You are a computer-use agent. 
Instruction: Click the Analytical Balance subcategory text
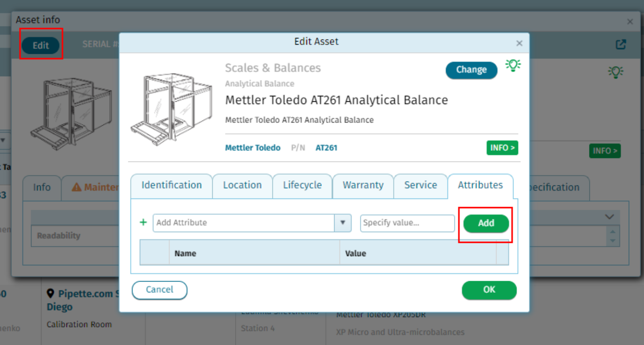coord(259,84)
